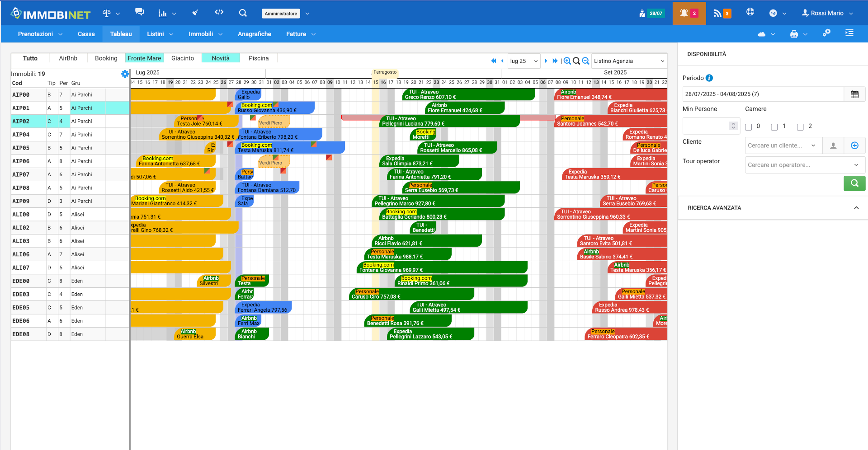Switch to the Giacinto tab
Image resolution: width=868 pixels, height=450 pixels.
[183, 58]
